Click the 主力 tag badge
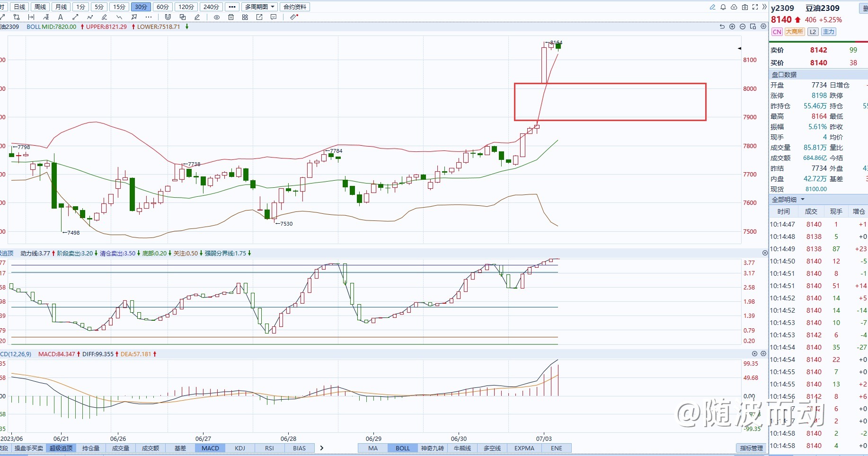This screenshot has height=456, width=868. coord(829,32)
